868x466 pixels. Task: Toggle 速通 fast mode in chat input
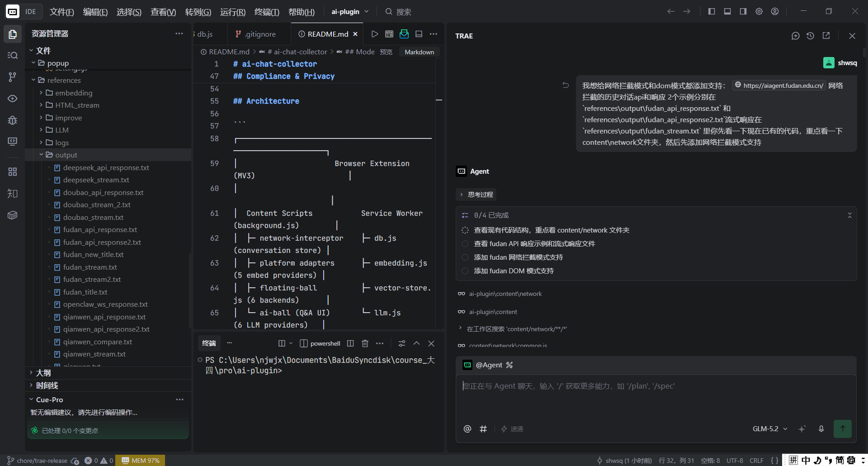click(512, 429)
